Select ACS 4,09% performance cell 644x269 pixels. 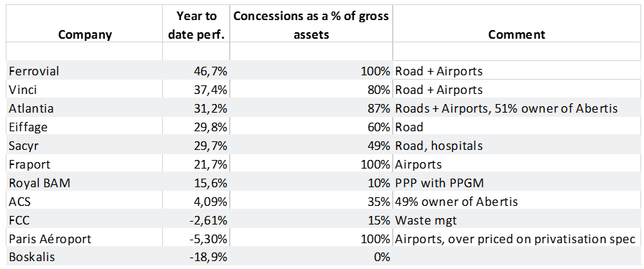pos(196,202)
